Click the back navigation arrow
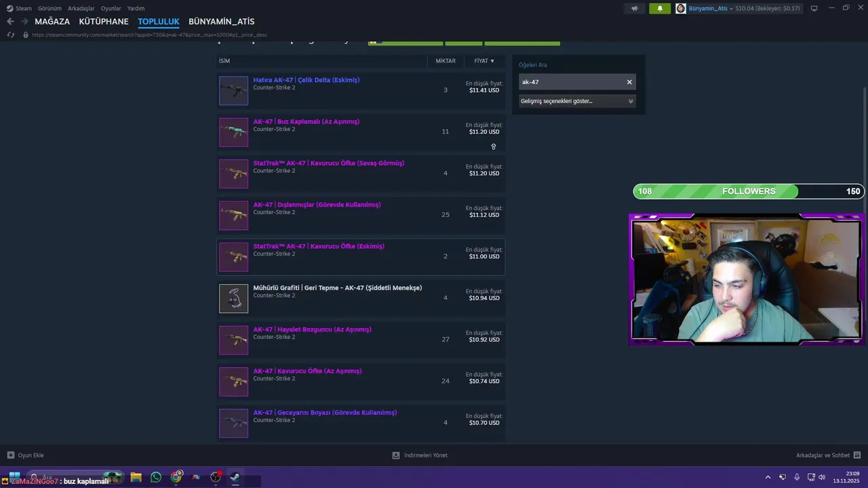The image size is (868, 488). (10, 22)
